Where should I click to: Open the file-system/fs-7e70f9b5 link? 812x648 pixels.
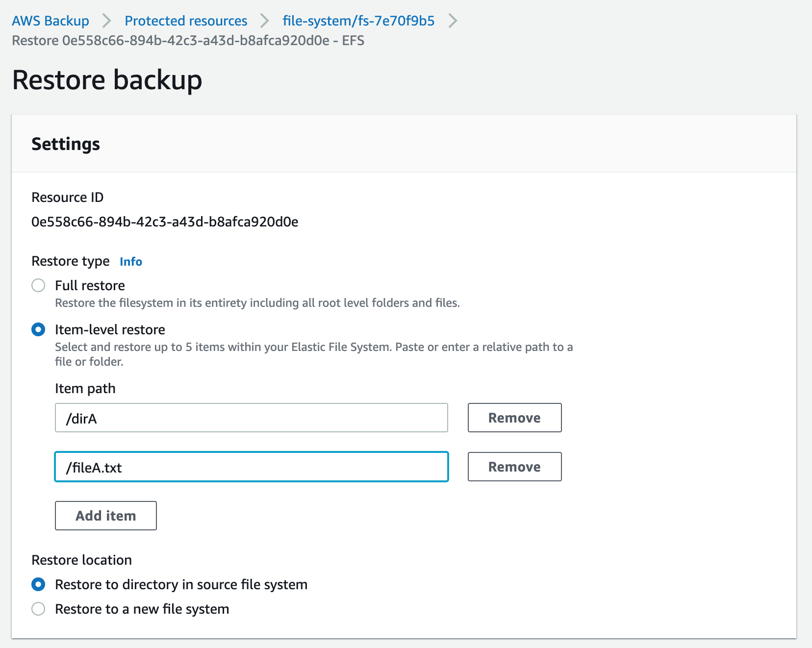(358, 21)
